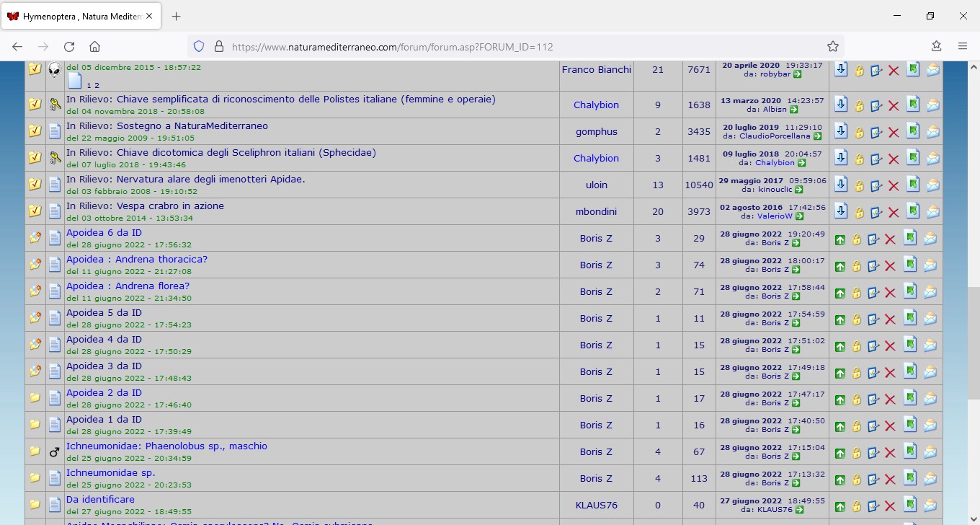Reply to the 'Da identificare' topic
The width and height of the screenshot is (980, 525).
pyautogui.click(x=911, y=505)
